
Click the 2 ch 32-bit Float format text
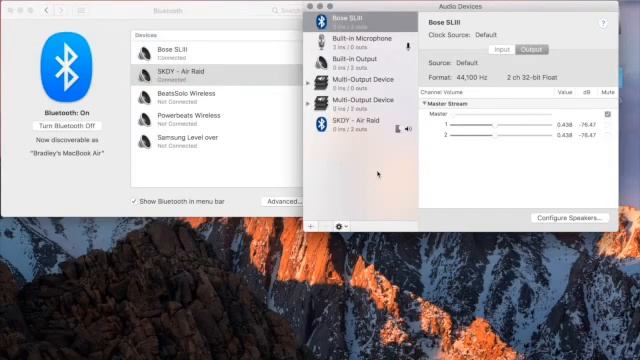click(532, 77)
